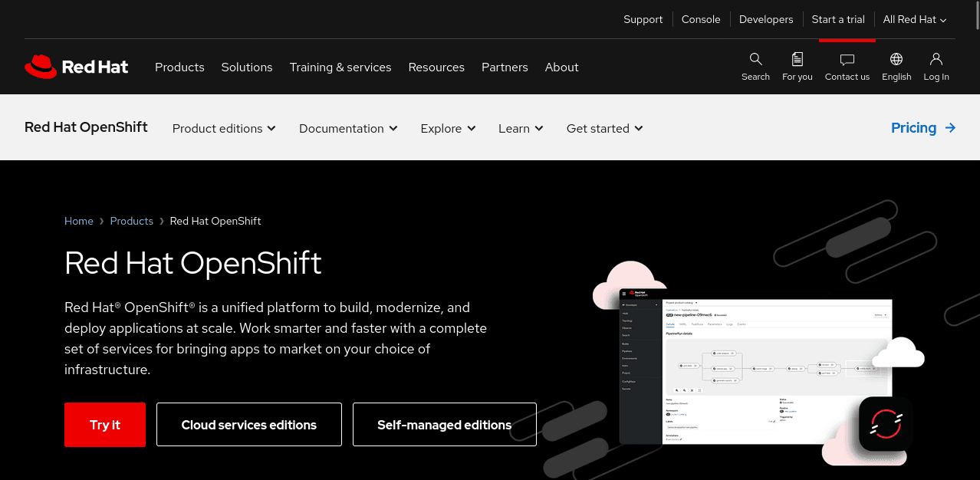Open the Documentation dropdown

347,128
